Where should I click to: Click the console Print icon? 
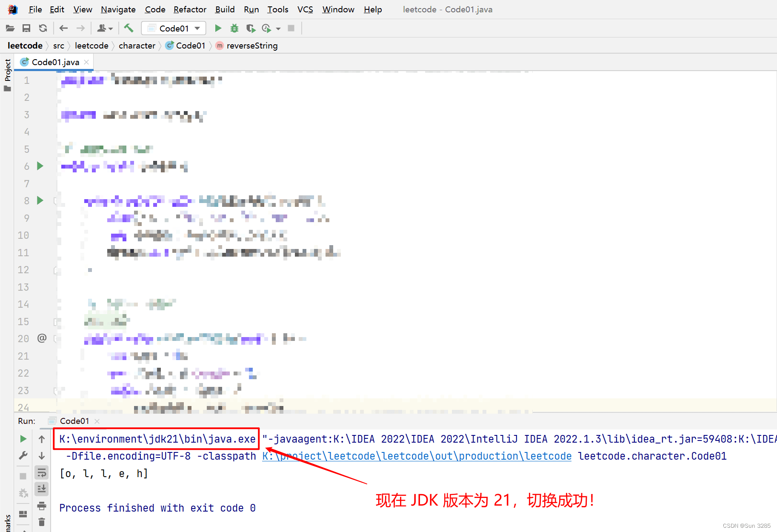[42, 506]
